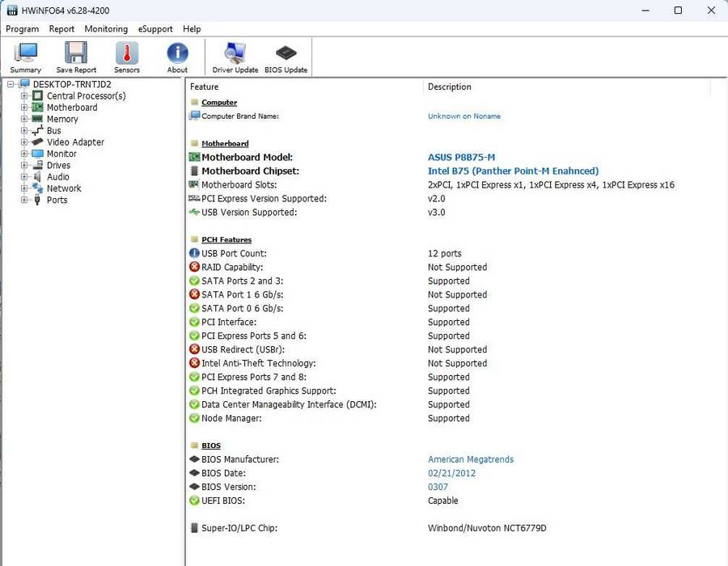Click the Central Processor(s) tree icon
The height and width of the screenshot is (566, 728).
pyautogui.click(x=37, y=96)
